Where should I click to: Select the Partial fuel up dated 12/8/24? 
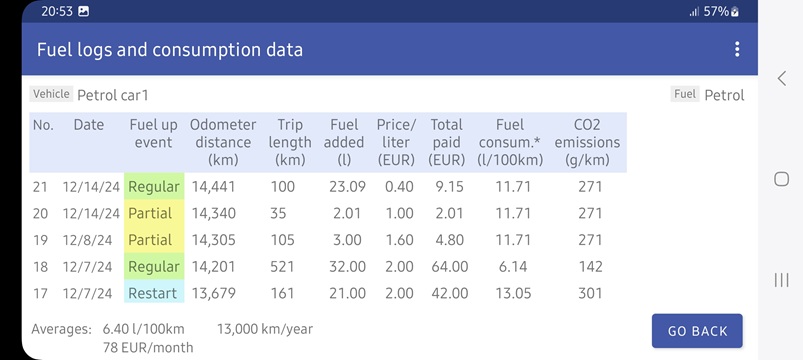coord(154,240)
